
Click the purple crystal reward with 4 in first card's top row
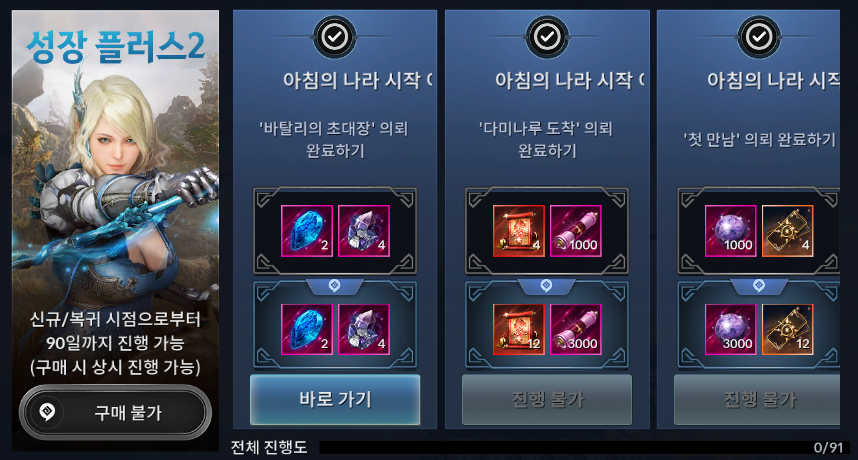coord(364,231)
